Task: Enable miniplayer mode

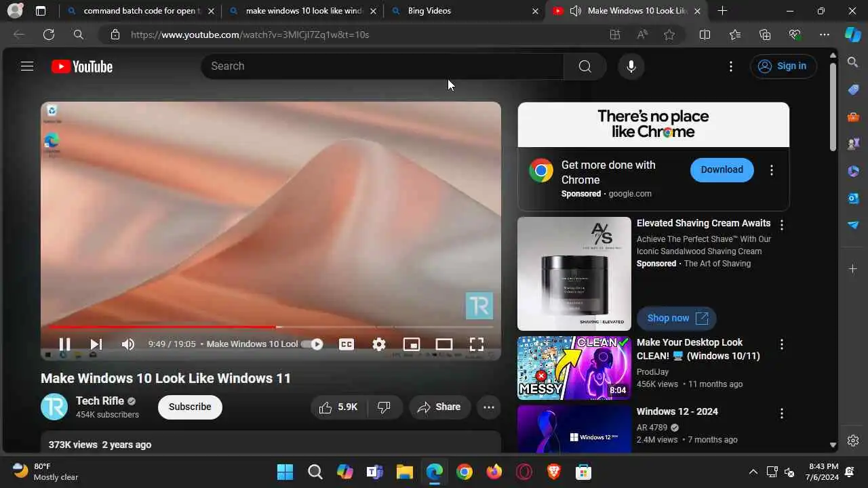Action: tap(412, 344)
